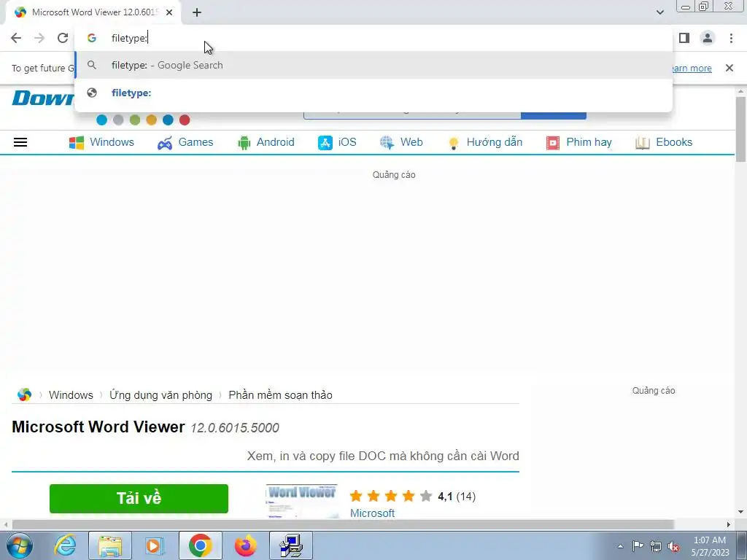747x560 pixels.
Task: Click the Ebooks book icon
Action: [642, 143]
